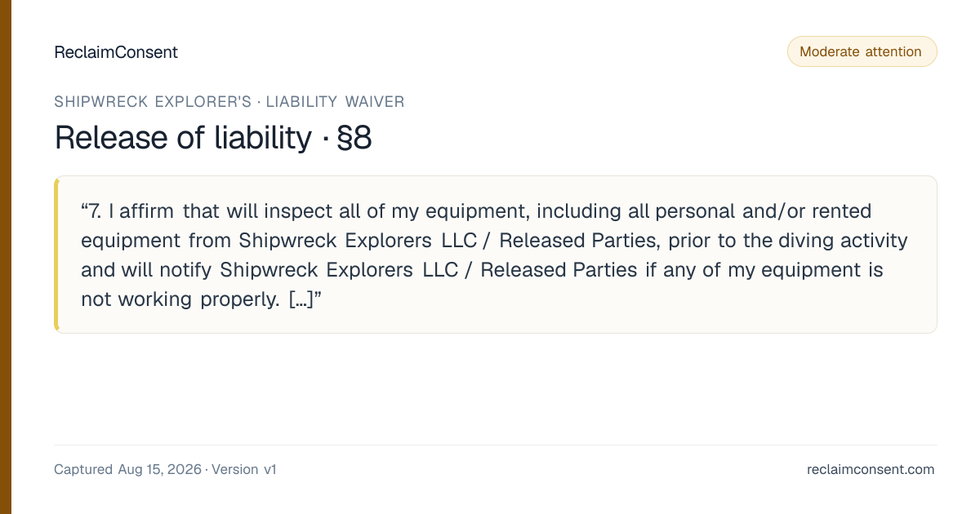Click the Version v1 label
Image resolution: width=980 pixels, height=514 pixels.
coord(244,469)
